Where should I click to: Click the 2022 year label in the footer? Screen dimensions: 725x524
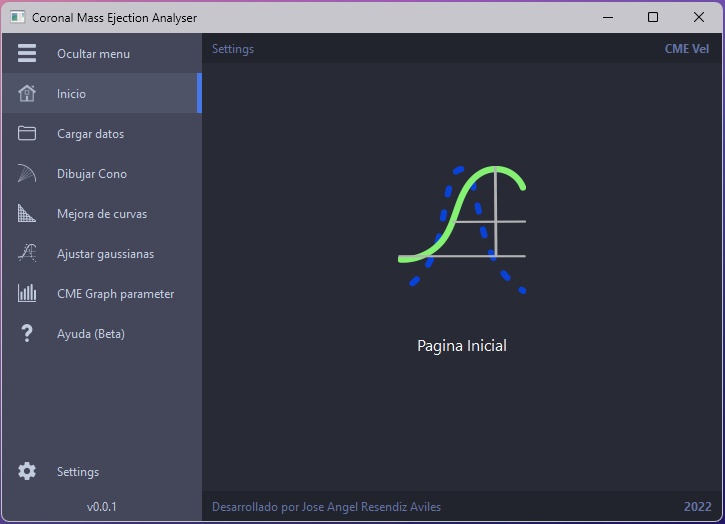tap(698, 506)
